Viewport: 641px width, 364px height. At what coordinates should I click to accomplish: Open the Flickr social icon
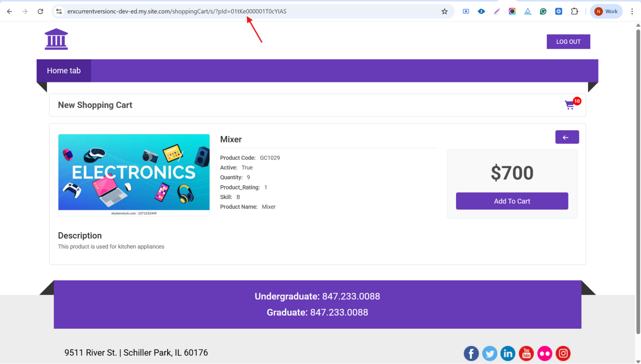pyautogui.click(x=544, y=353)
